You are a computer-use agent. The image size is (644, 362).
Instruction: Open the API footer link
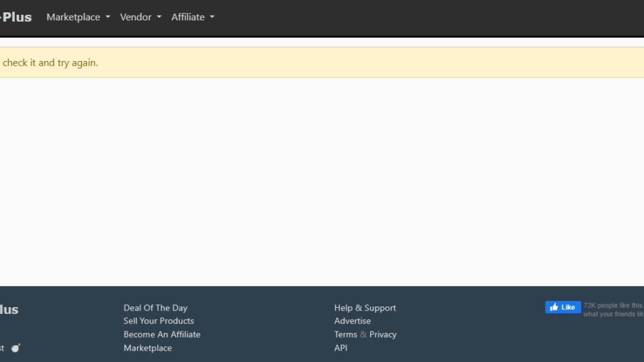pyautogui.click(x=341, y=348)
